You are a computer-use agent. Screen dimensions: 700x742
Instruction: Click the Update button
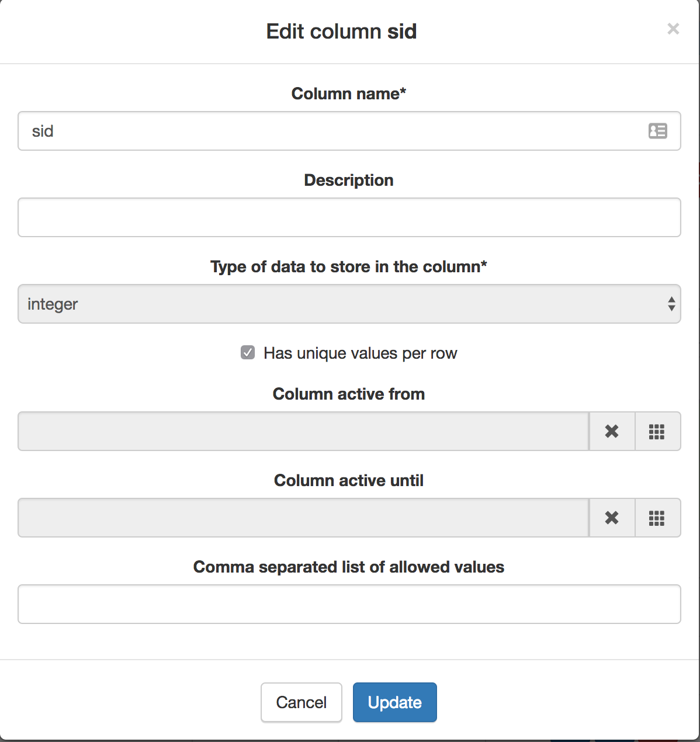[x=395, y=702]
